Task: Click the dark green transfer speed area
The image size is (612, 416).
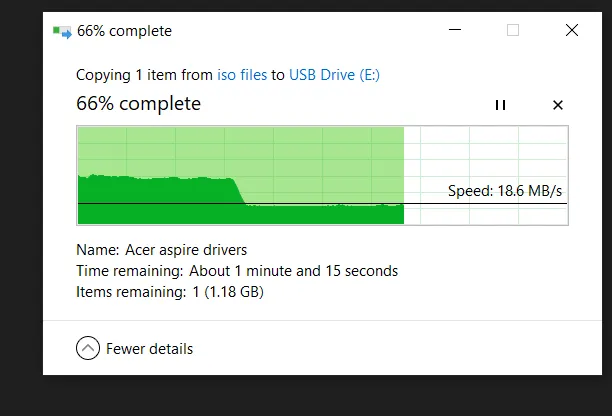Action: pyautogui.click(x=164, y=201)
